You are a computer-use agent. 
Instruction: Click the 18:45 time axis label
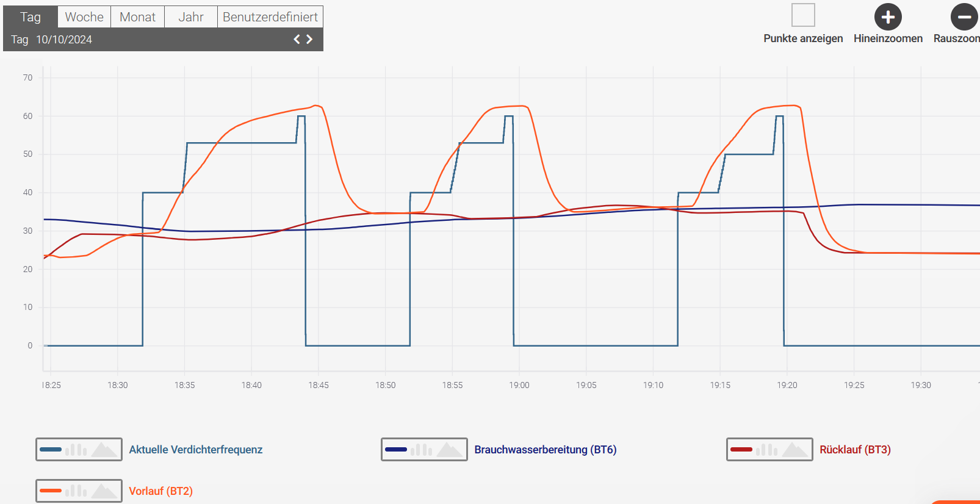click(319, 385)
